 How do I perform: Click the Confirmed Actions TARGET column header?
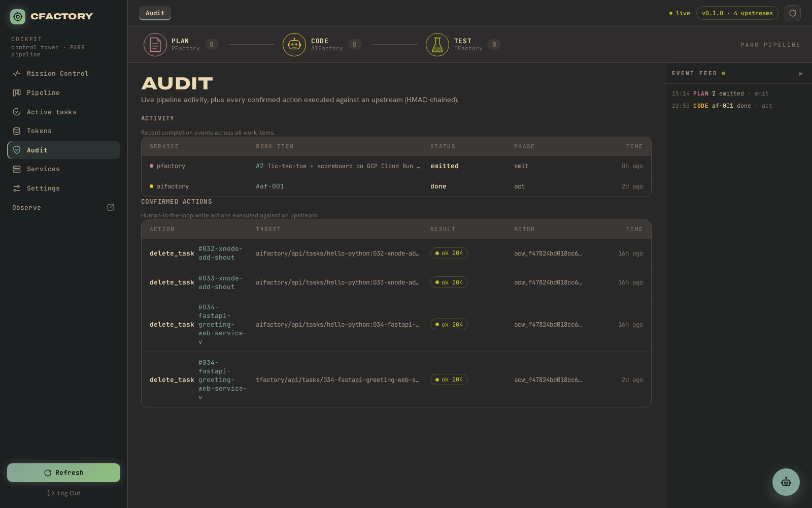click(x=268, y=230)
